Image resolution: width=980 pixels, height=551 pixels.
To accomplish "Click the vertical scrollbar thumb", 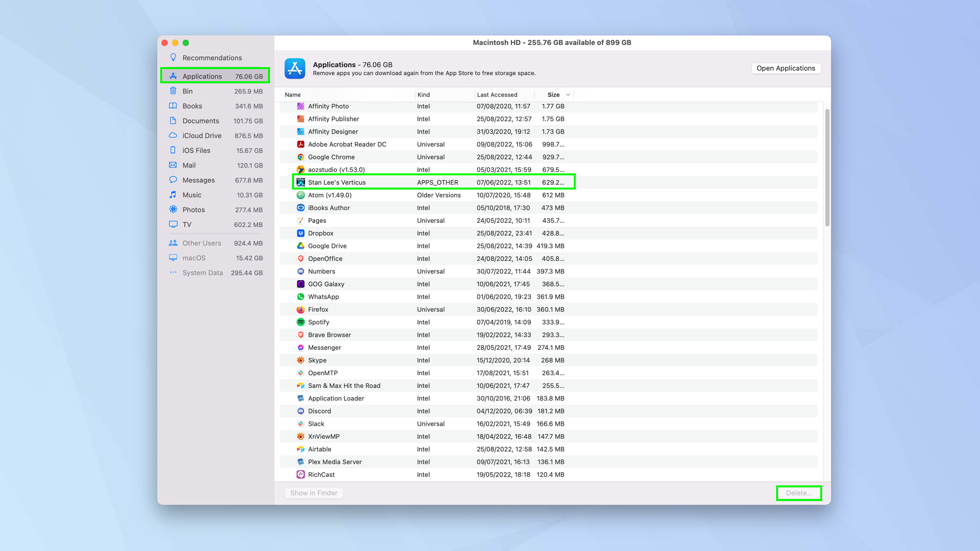I will (x=827, y=168).
